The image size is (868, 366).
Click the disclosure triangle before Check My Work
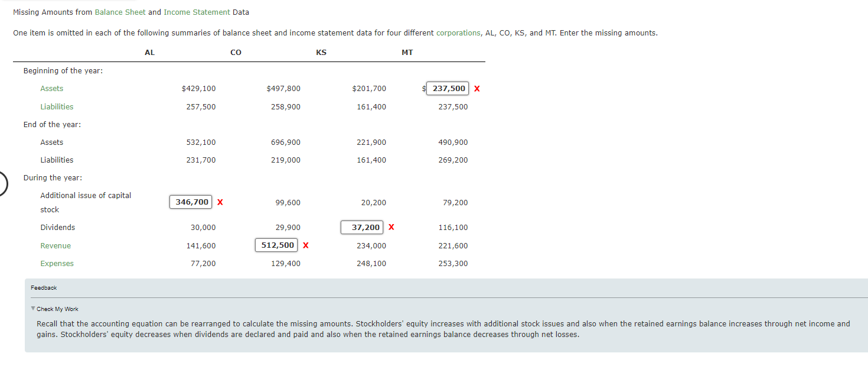click(32, 308)
